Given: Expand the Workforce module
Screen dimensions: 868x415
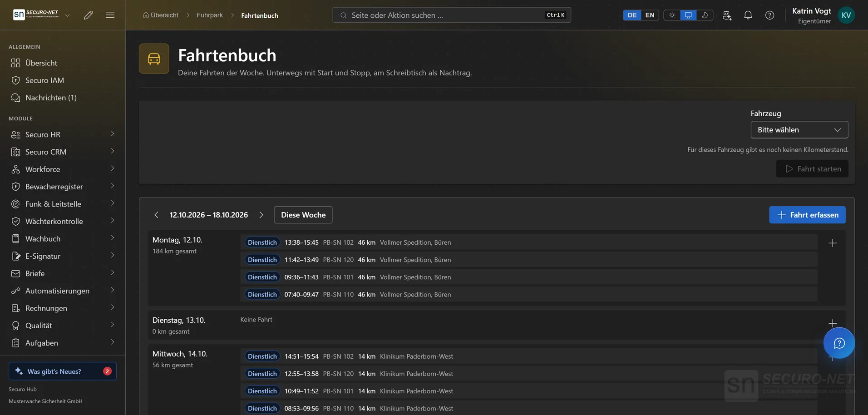Looking at the screenshot, I should (x=63, y=169).
